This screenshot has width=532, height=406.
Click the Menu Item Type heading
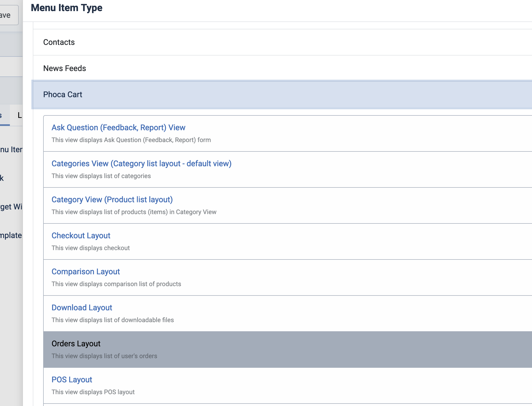tap(67, 8)
